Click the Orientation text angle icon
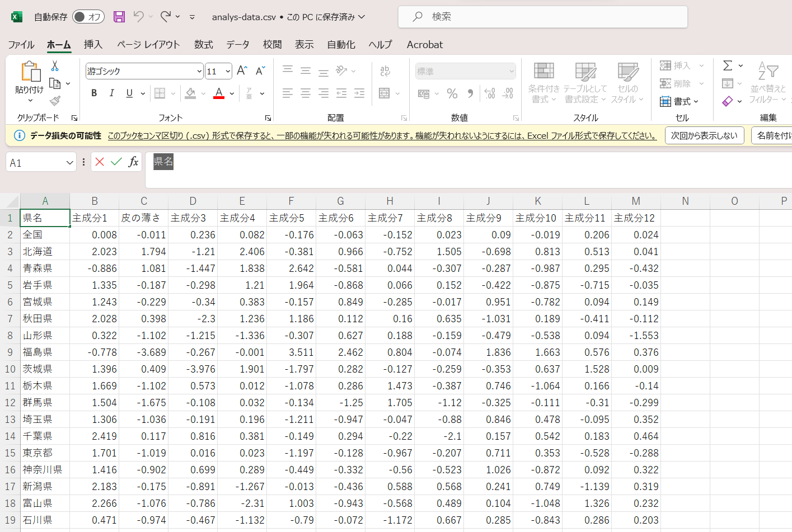 click(341, 70)
